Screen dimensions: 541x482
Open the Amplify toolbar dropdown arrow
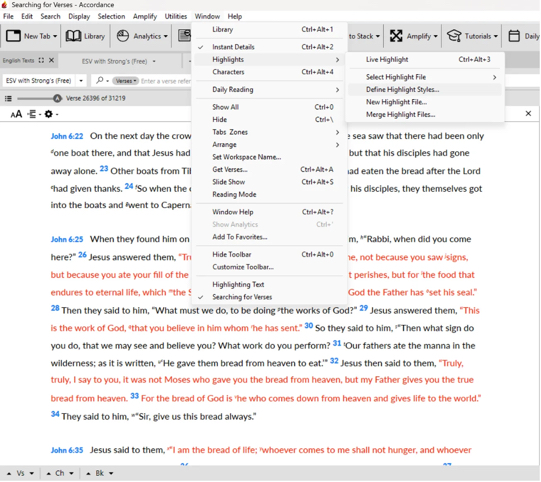pos(435,36)
